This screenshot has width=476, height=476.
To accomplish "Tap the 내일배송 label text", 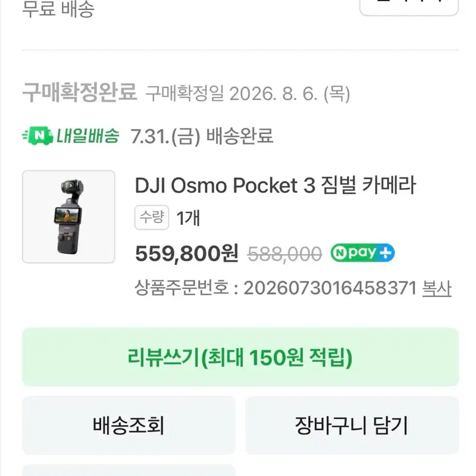I will click(x=87, y=136).
